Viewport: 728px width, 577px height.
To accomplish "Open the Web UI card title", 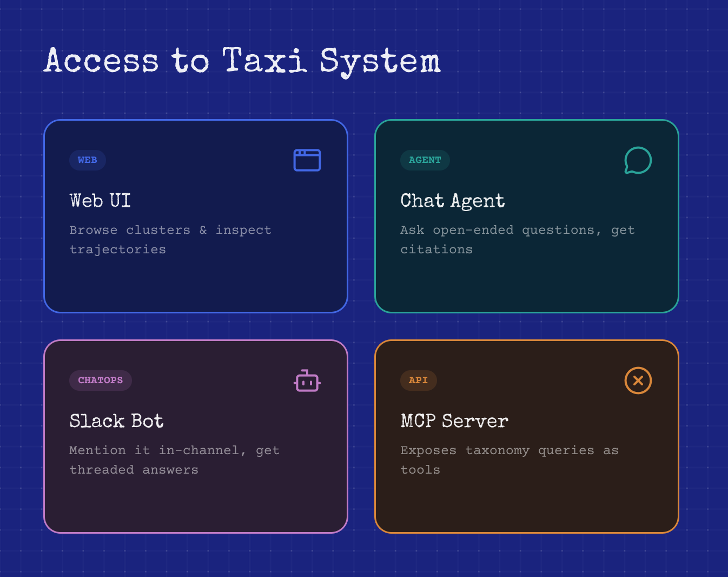I will pyautogui.click(x=100, y=201).
